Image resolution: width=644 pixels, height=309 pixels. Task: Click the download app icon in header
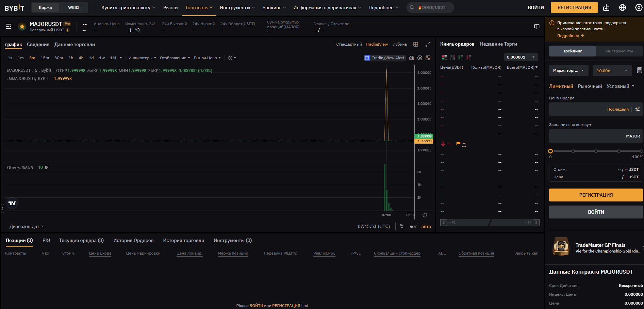[x=606, y=7]
